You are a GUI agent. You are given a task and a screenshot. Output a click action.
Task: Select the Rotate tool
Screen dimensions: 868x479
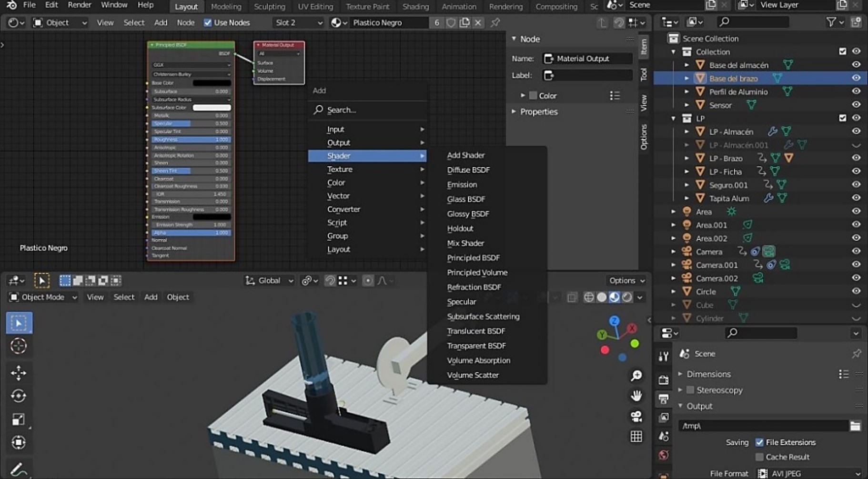[19, 396]
